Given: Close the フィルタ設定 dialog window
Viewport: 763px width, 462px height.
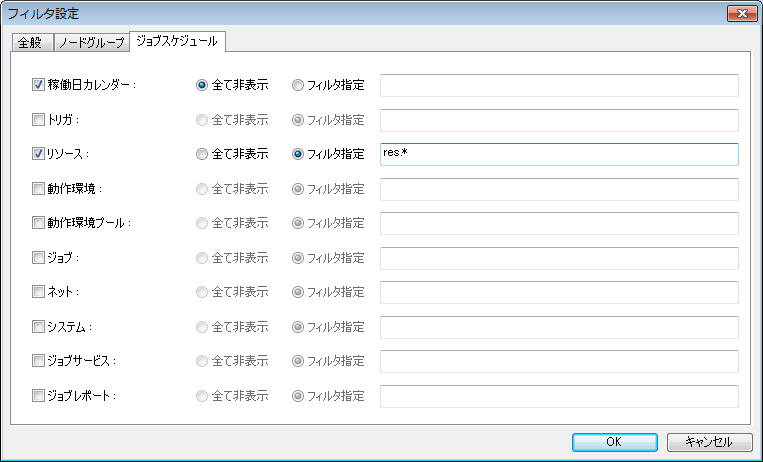Looking at the screenshot, I should (x=742, y=14).
